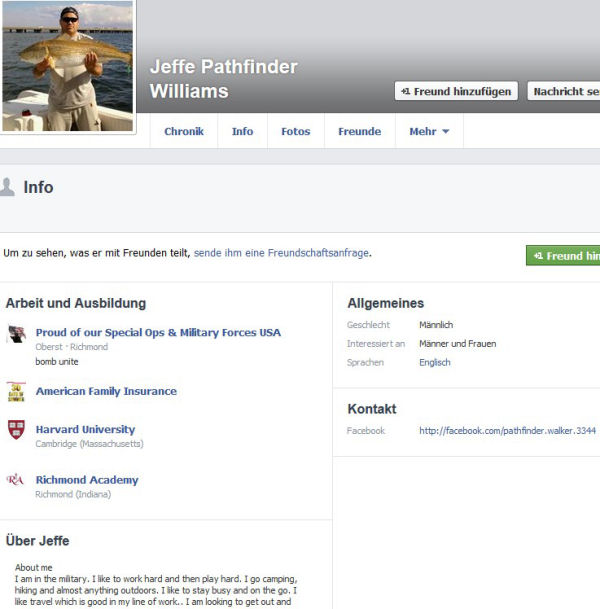Click the Harvard shield crest icon
This screenshot has width=600, height=609.
[x=16, y=430]
